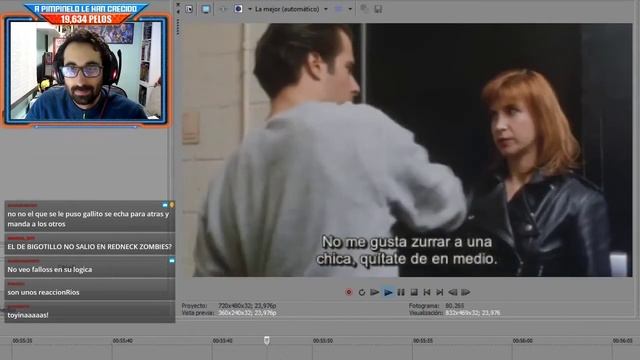Toggle preview on external monitor
640x360 pixels.
tap(206, 9)
